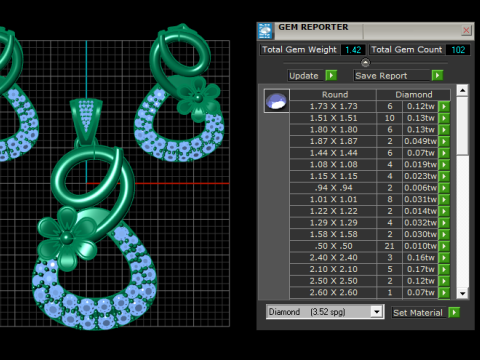Click the green arrow for the 1.80 X 1.80 row
Viewport: 480px width, 360px height.
444,130
